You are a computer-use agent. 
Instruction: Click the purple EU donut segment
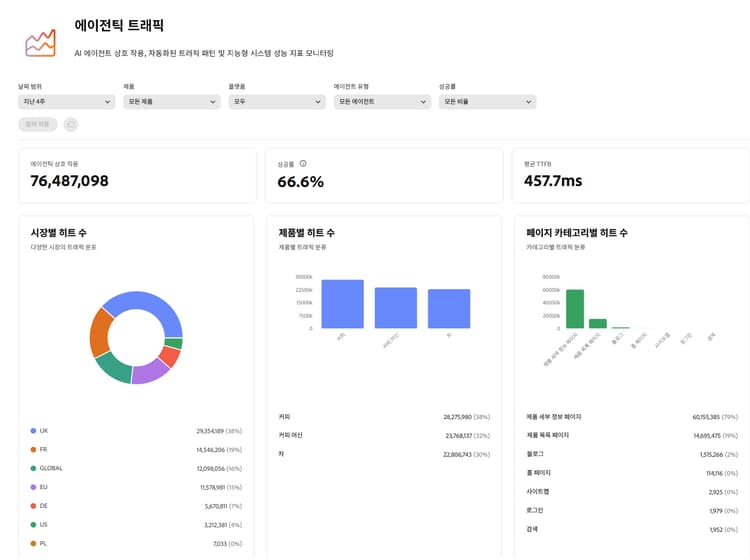point(149,373)
